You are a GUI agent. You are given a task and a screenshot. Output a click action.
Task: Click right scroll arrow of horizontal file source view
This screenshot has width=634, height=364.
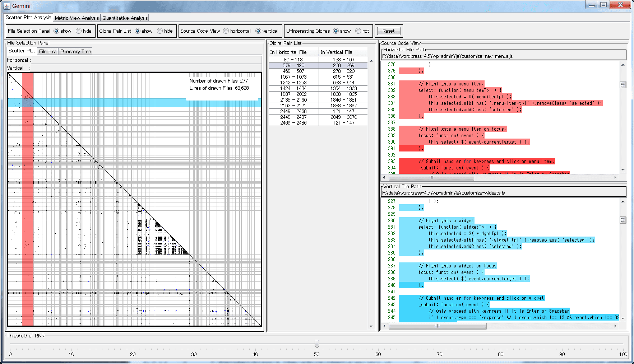615,177
